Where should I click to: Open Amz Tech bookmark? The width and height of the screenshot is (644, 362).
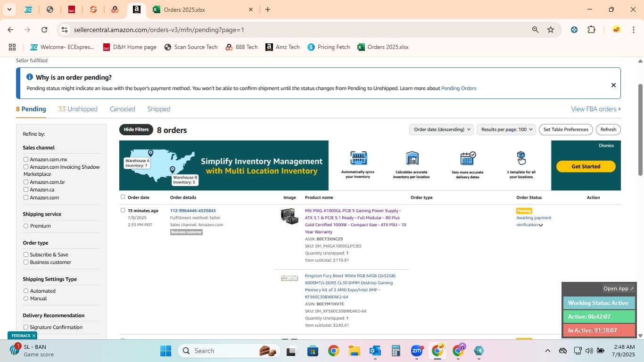pos(282,47)
